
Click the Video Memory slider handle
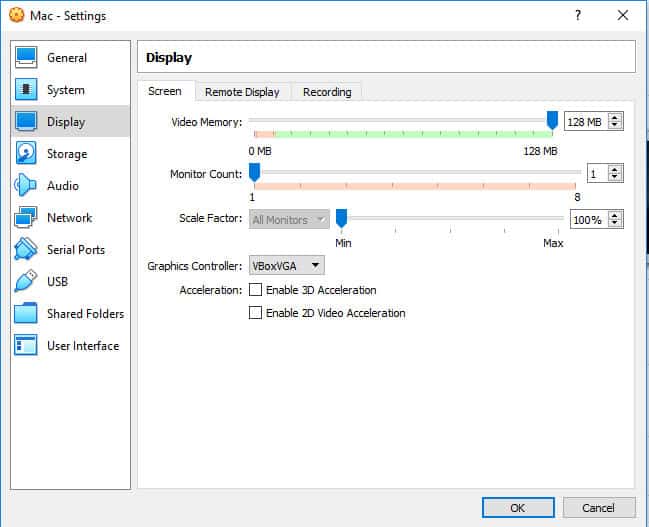pos(552,120)
